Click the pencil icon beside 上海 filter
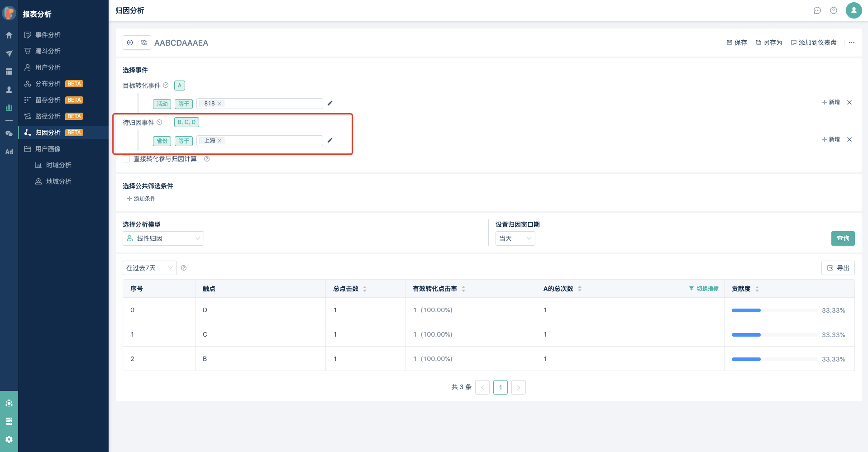Image resolution: width=868 pixels, height=452 pixels. point(330,140)
